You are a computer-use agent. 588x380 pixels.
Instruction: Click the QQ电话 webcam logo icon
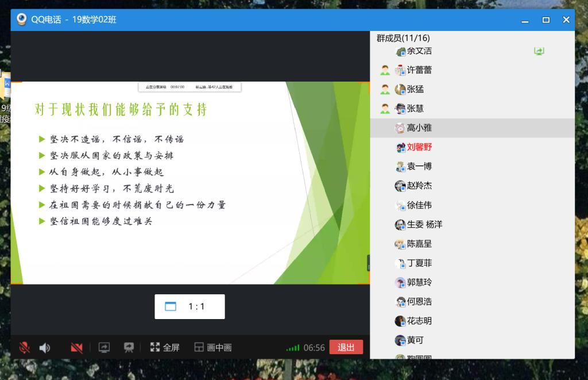click(x=22, y=20)
